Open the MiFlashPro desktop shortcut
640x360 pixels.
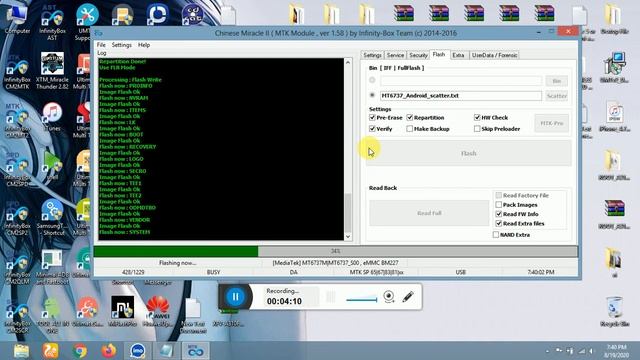tap(122, 311)
